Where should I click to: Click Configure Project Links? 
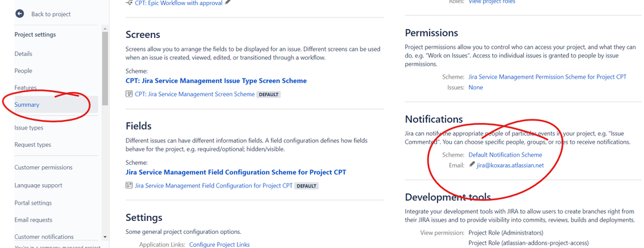coord(219,244)
